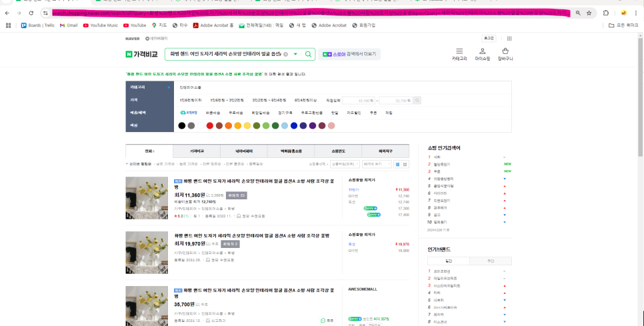644x326 pixels.
Task: Click the 판매처 2 button
Action: point(230,244)
